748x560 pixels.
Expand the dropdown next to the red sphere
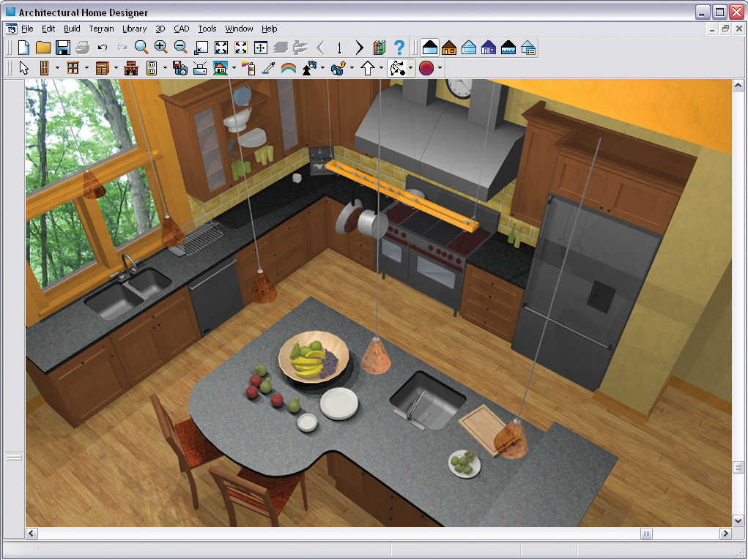(x=440, y=68)
